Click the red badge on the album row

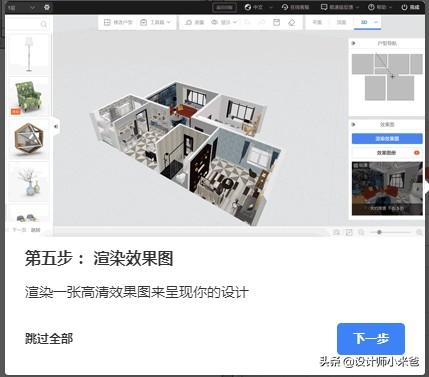[x=417, y=153]
